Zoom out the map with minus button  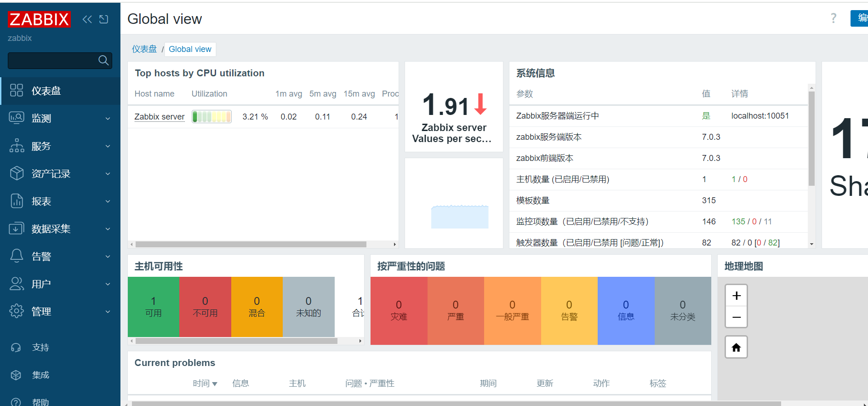click(736, 317)
